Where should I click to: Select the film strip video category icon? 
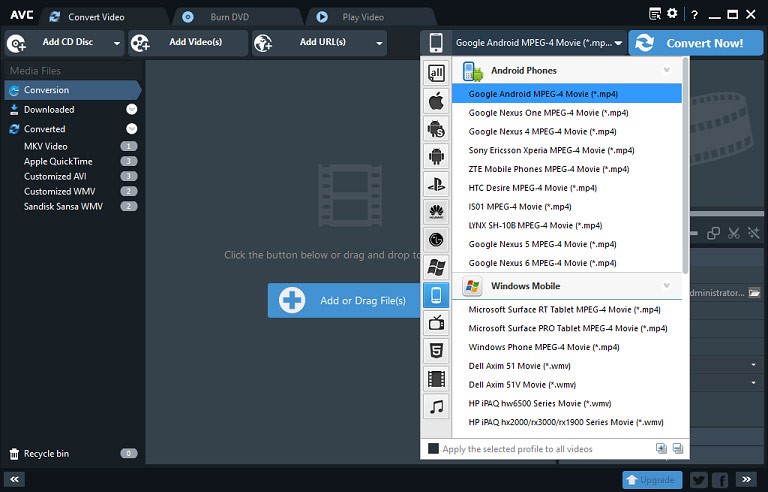point(436,379)
